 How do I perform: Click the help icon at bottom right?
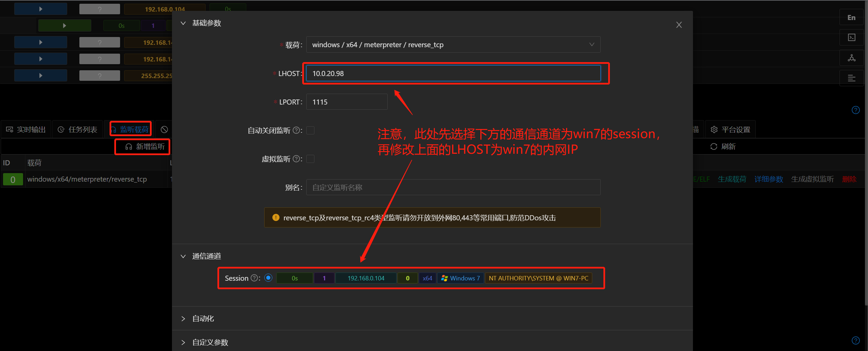click(x=855, y=340)
